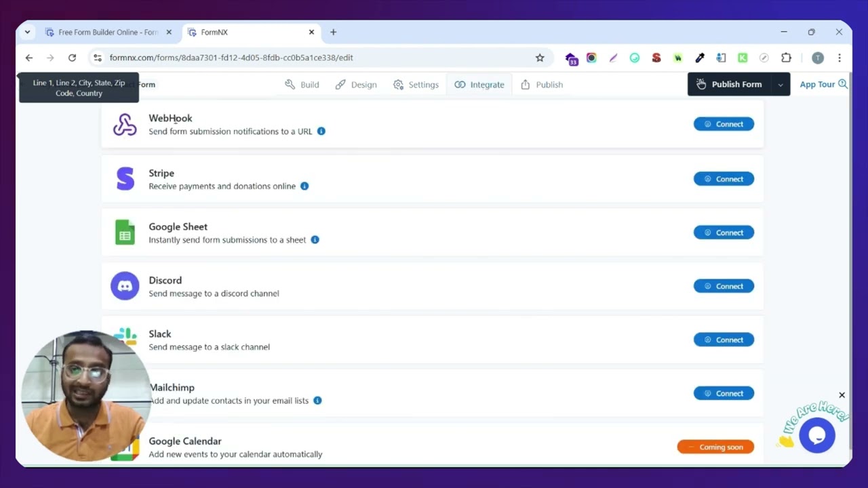Dismiss the We Are Here chat prompt
Screen dimensions: 868x488
(x=842, y=395)
